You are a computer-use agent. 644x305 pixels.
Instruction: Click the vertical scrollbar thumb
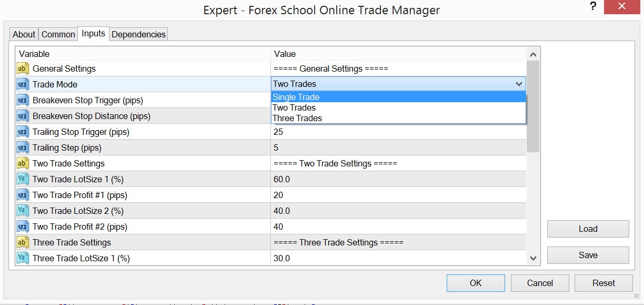[x=533, y=106]
